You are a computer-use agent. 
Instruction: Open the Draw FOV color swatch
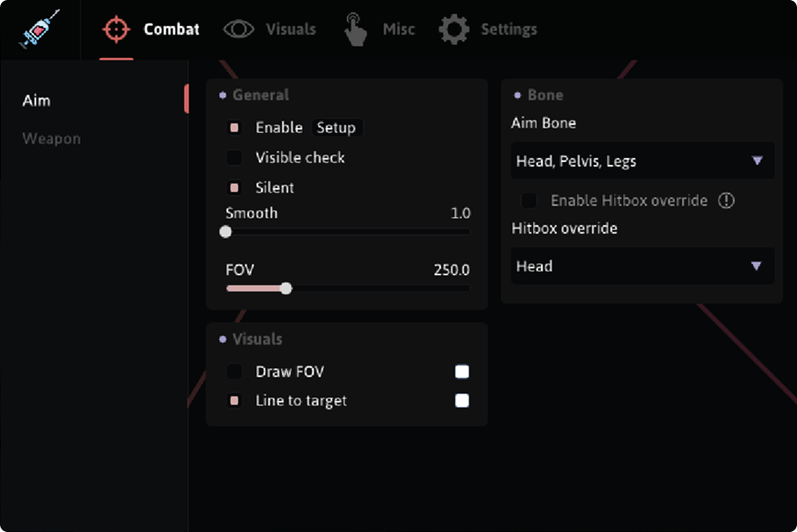[x=462, y=372]
